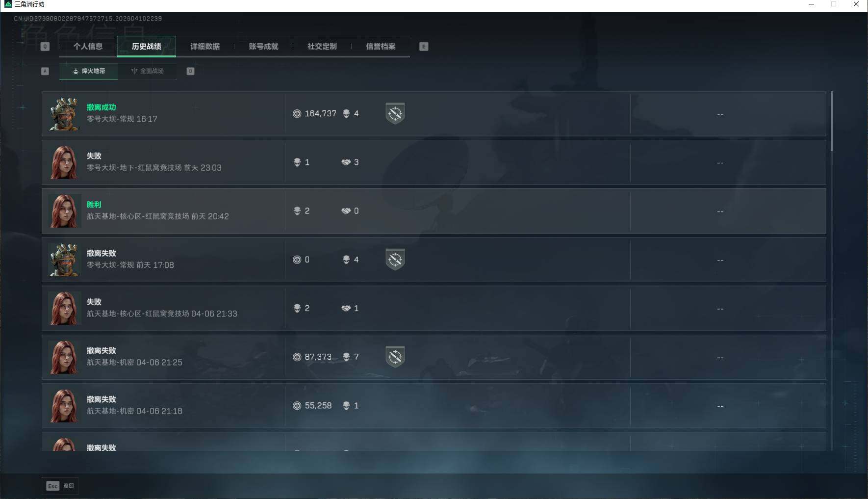Open the 胜利 航天基地-核心区 match record
The height and width of the screenshot is (499, 868).
(434, 211)
